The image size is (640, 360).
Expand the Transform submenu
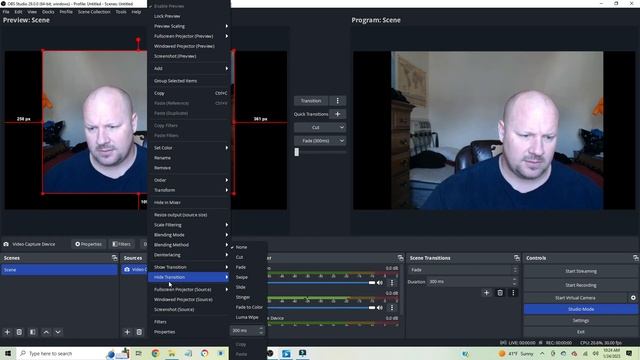click(189, 190)
